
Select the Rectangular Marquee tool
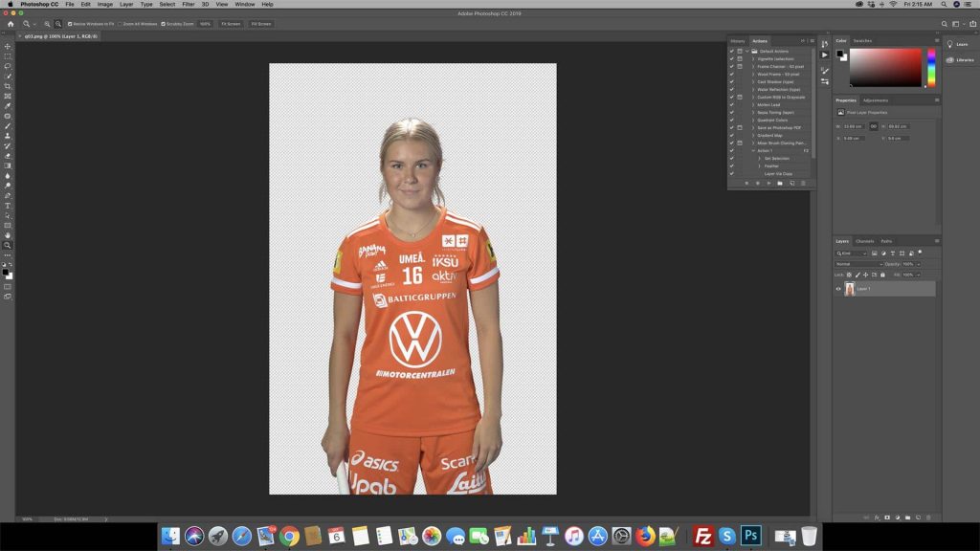[8, 56]
